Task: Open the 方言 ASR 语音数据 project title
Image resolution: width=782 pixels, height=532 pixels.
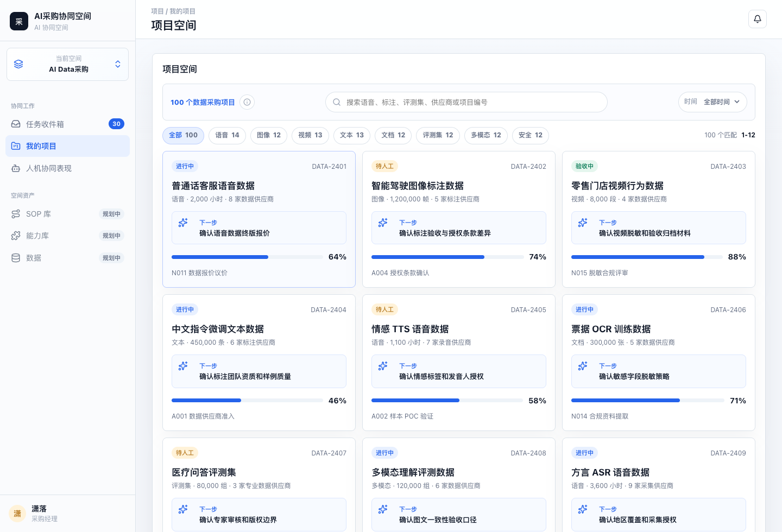Action: point(610,472)
